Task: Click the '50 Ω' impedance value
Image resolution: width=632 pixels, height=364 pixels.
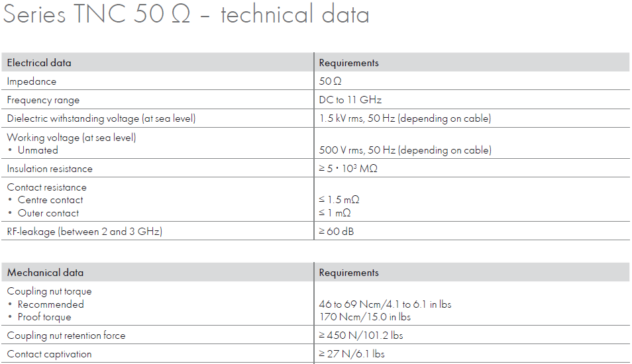Action: (x=330, y=81)
